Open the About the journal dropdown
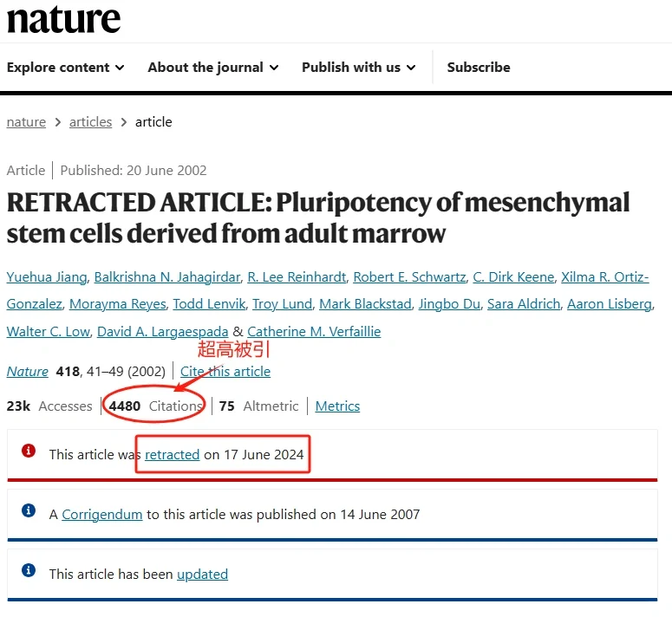 [213, 68]
